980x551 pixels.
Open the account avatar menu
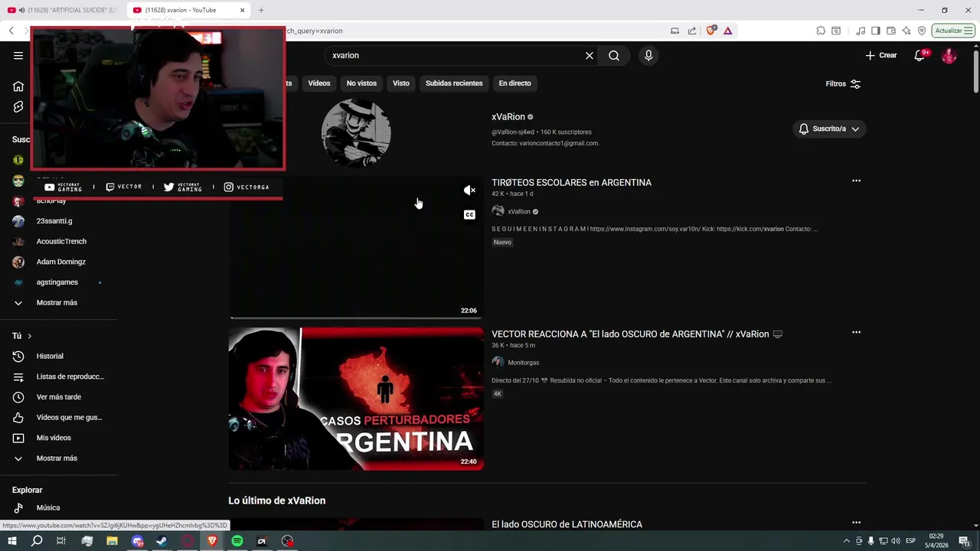click(x=949, y=55)
